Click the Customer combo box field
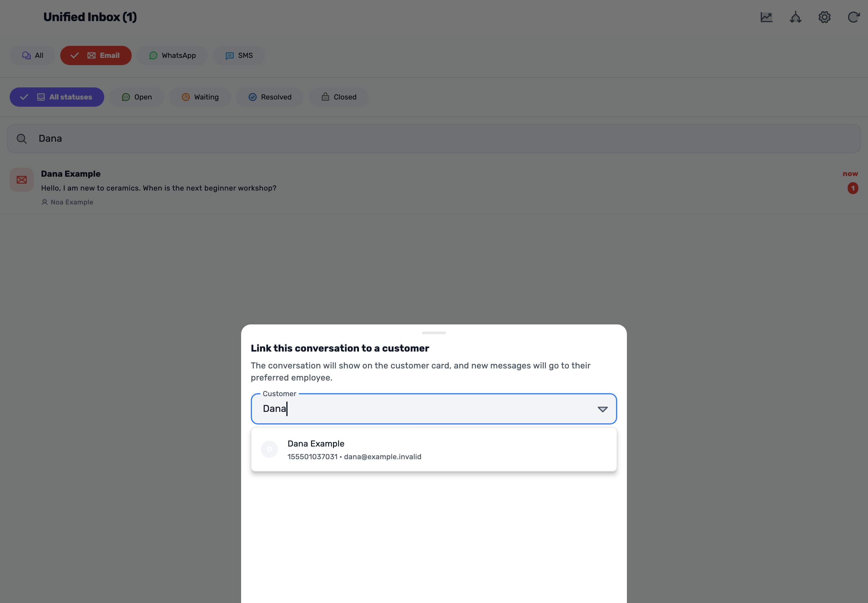Viewport: 868px width, 603px height. (x=434, y=409)
